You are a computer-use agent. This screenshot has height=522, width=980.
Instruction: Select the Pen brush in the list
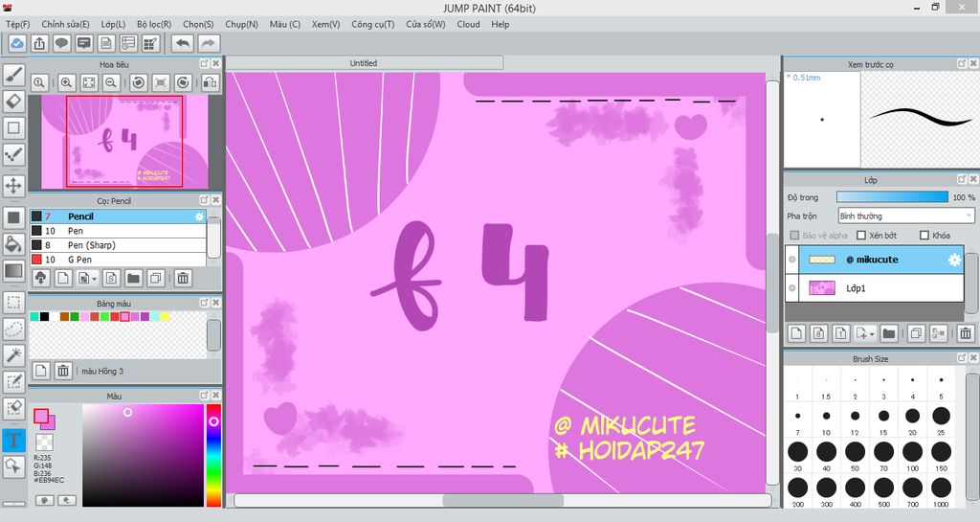coord(118,231)
